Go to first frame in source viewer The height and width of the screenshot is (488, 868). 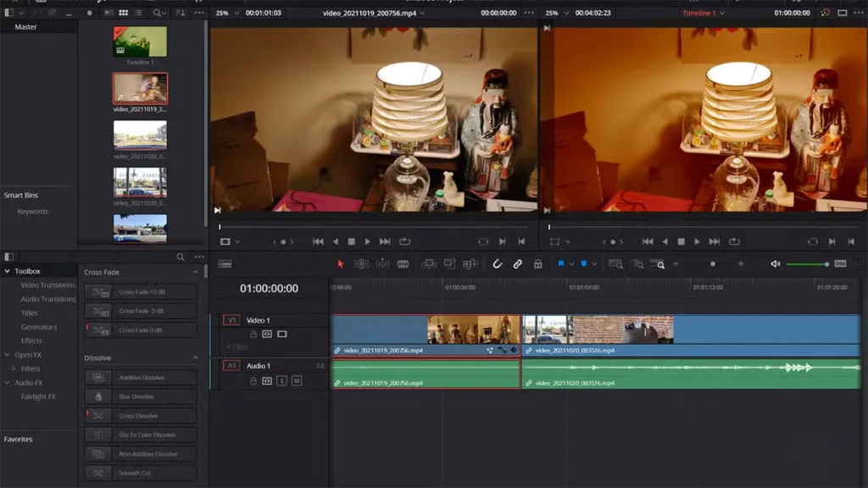tap(318, 241)
